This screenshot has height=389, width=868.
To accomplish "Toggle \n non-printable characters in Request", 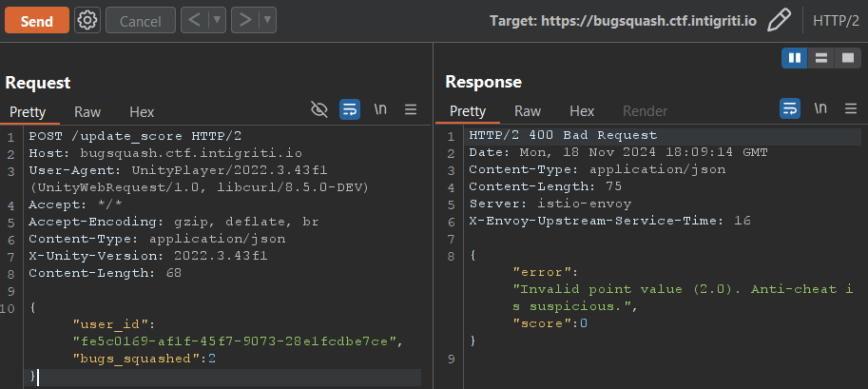I will click(x=380, y=110).
